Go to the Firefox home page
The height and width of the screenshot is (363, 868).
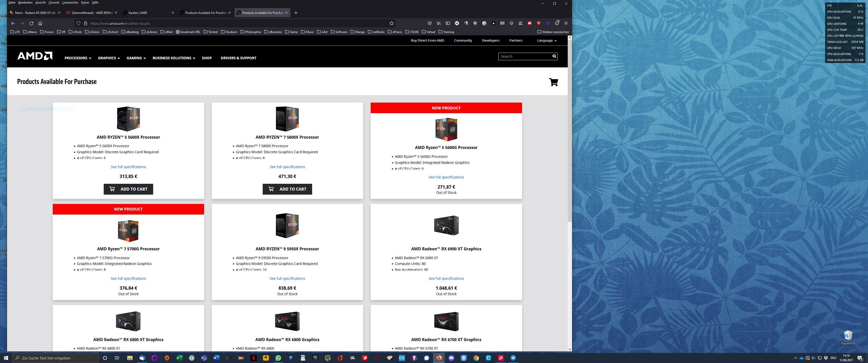[40, 23]
